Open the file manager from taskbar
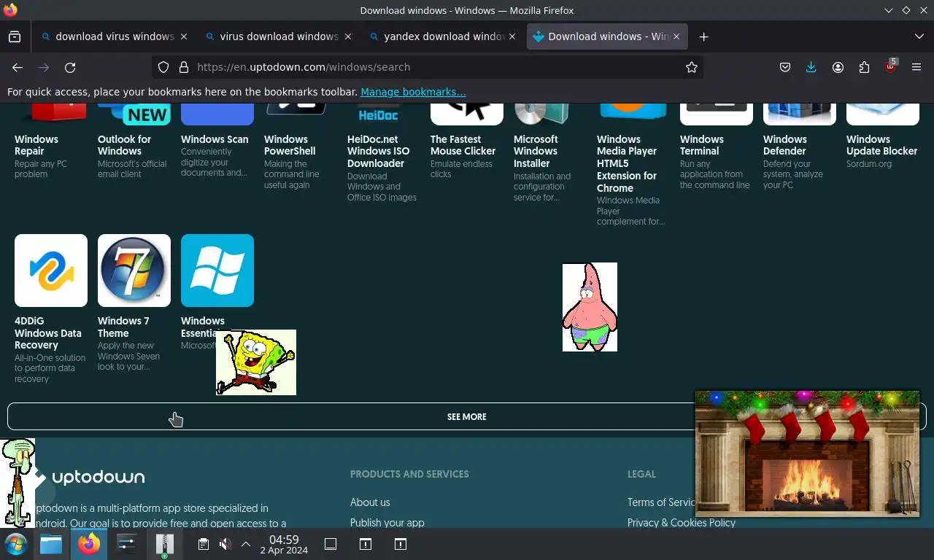 51,544
